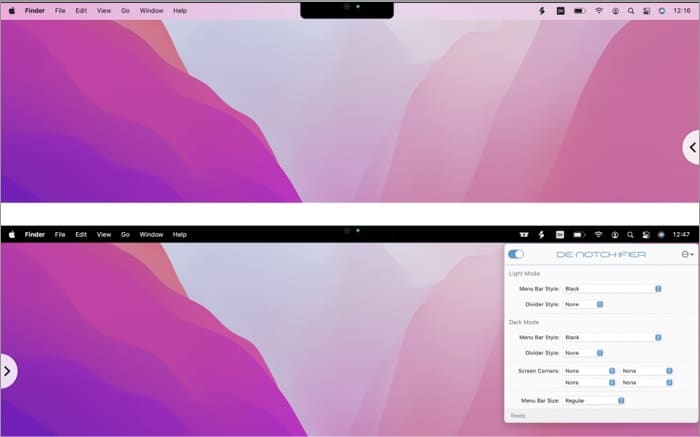Open Control Center in the top light menu bar
The height and width of the screenshot is (437, 700).
[x=646, y=10]
